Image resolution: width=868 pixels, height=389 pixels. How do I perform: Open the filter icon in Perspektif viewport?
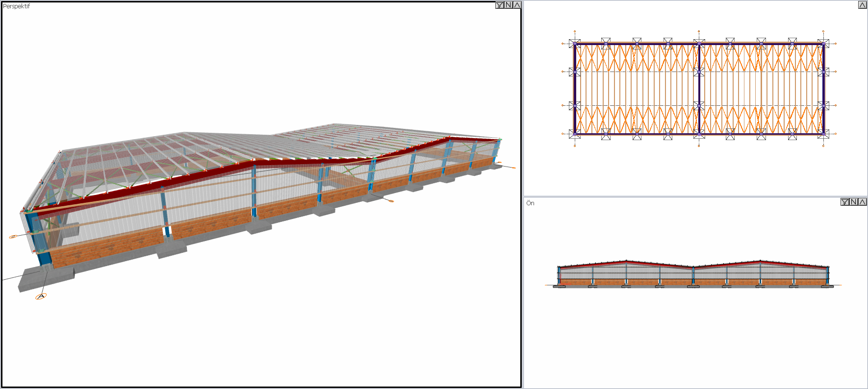[500, 5]
